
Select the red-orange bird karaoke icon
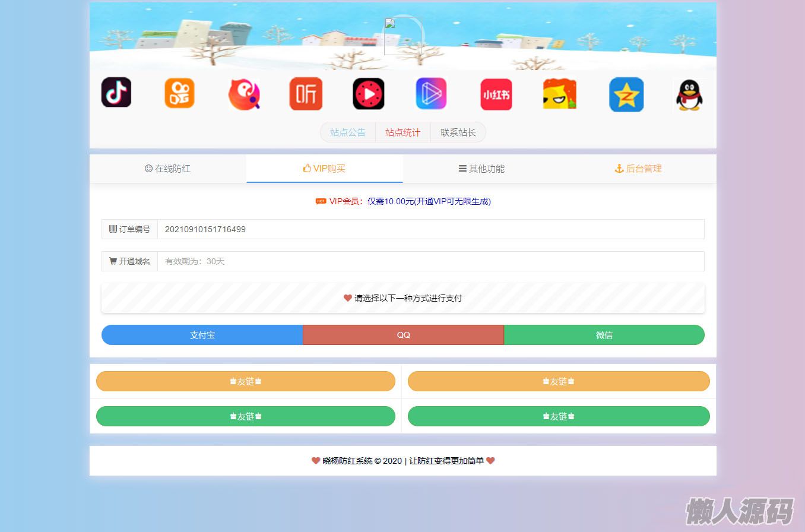coord(244,94)
